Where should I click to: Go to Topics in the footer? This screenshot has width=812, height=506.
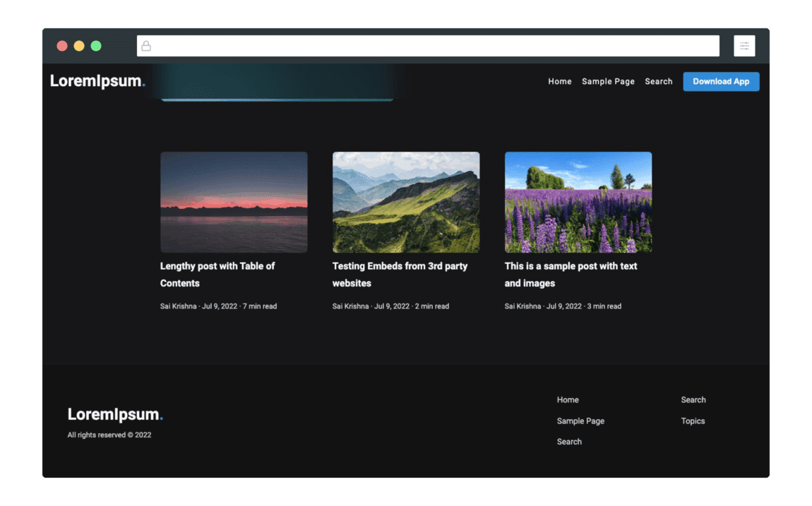pyautogui.click(x=693, y=421)
